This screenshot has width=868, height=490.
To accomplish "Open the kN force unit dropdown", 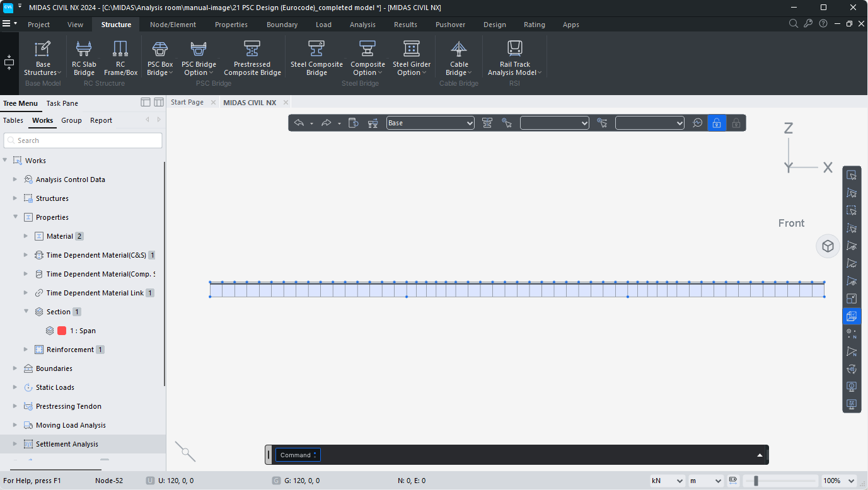I will 667,481.
